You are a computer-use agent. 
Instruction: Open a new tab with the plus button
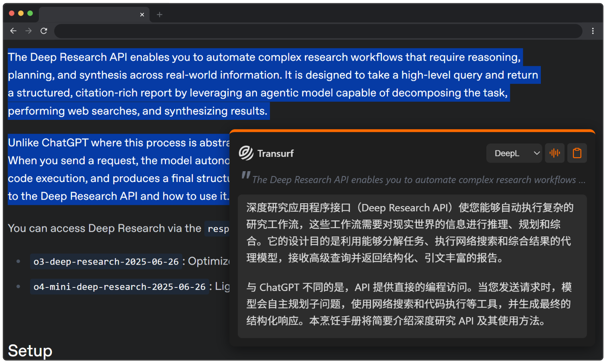coord(160,14)
